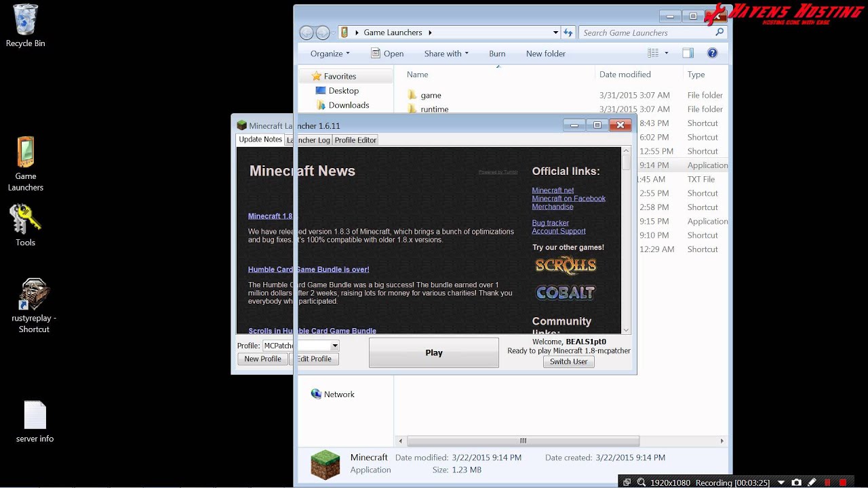
Task: Click the launcher news scroll down arrow
Action: coord(626,329)
